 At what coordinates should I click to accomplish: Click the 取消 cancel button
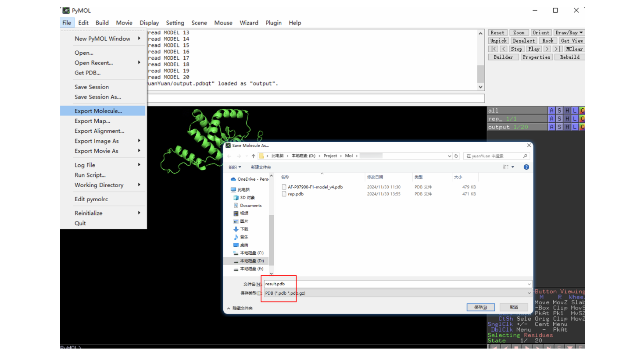(x=514, y=307)
